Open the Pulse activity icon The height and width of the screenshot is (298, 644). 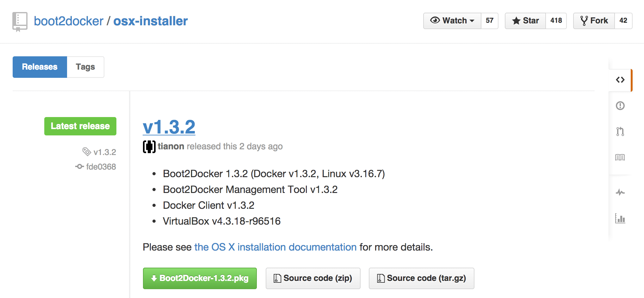point(620,192)
